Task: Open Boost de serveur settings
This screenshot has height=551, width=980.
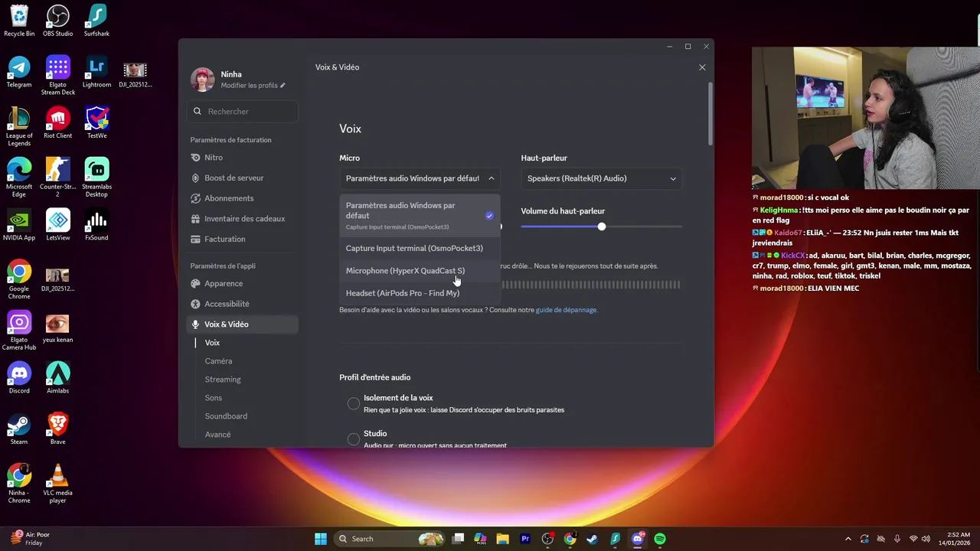Action: pos(243,178)
